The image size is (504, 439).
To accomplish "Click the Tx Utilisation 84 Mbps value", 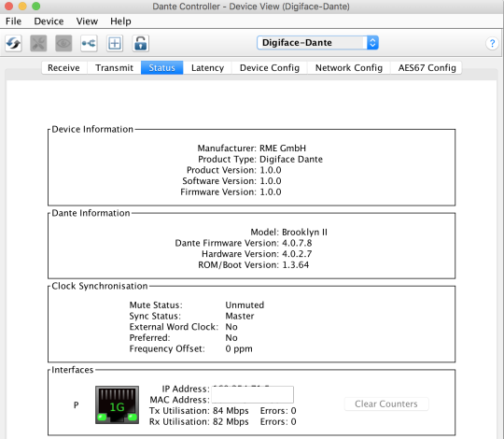I will tap(231, 411).
